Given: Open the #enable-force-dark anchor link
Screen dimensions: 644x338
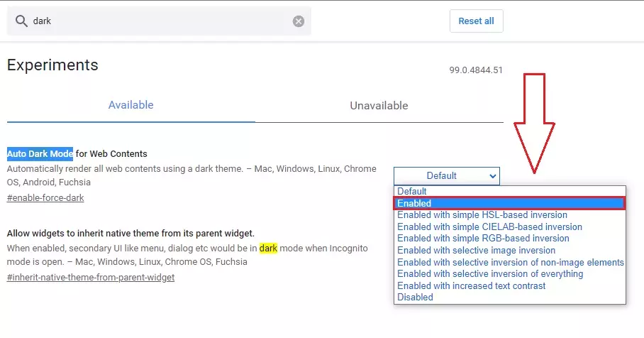Looking at the screenshot, I should coord(45,198).
